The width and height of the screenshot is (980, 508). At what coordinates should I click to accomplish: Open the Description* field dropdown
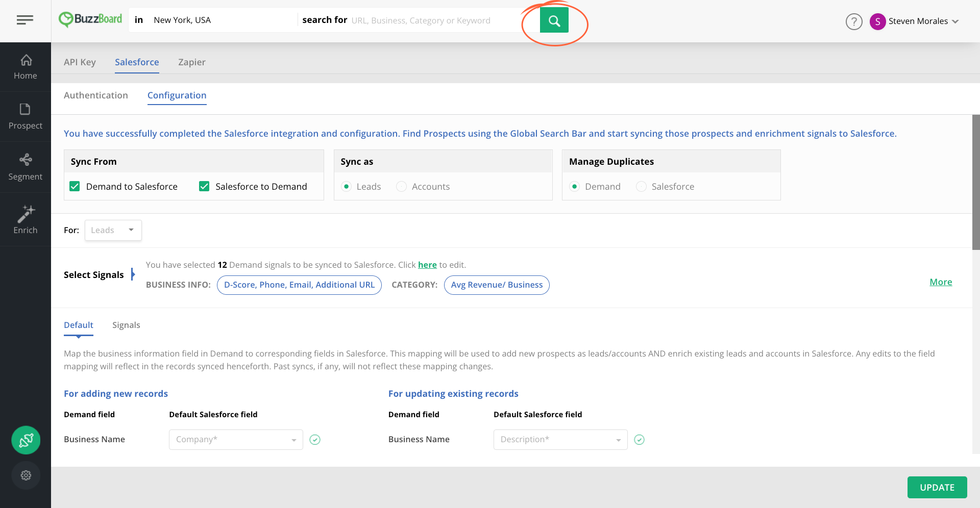pos(560,440)
